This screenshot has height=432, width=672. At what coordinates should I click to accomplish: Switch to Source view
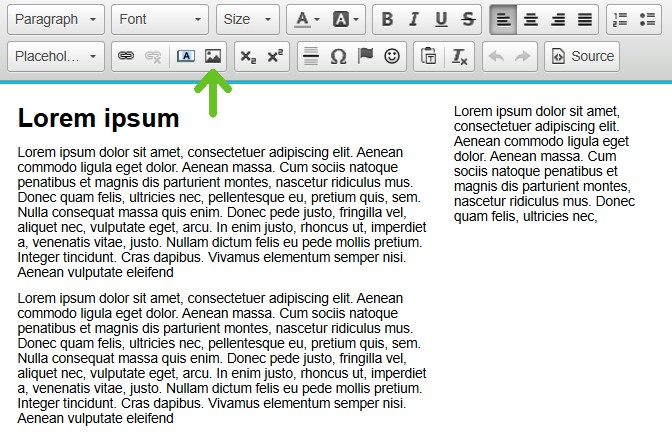click(582, 56)
